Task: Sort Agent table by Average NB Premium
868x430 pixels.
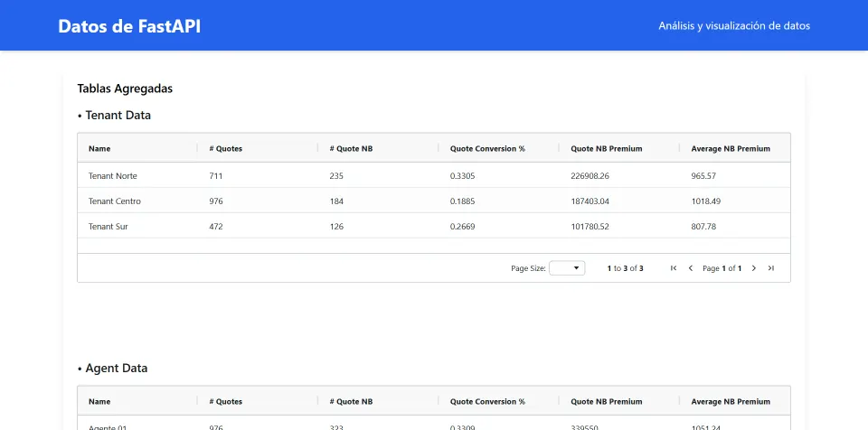Action: tap(731, 401)
